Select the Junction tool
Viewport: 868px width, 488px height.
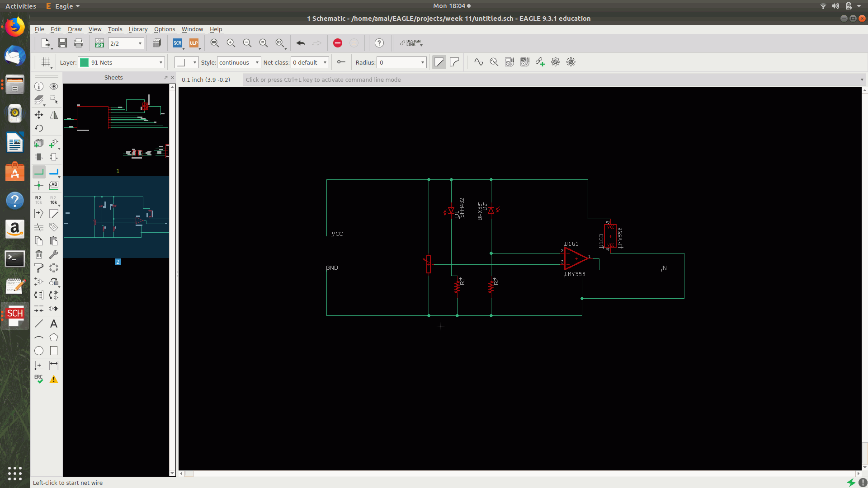[x=39, y=185]
